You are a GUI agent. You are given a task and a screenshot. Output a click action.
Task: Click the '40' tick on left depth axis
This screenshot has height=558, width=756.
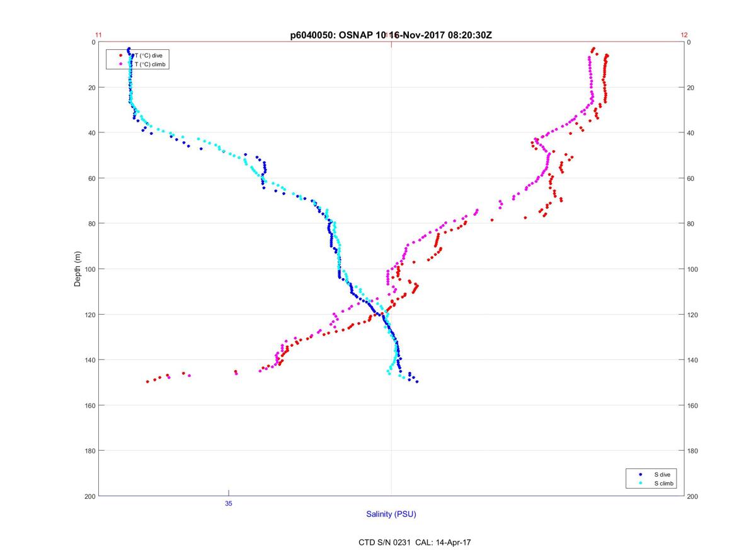[x=92, y=133]
